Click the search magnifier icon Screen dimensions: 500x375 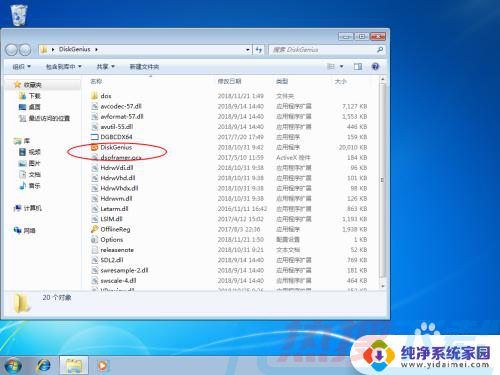[x=379, y=50]
